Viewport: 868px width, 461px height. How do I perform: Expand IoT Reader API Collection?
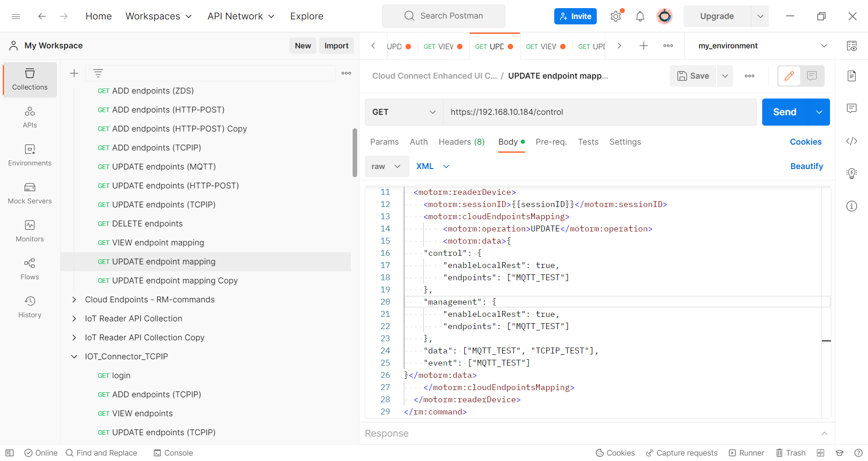(74, 319)
